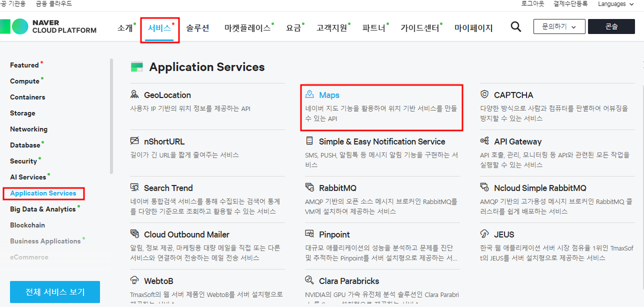Select Storage in the sidebar
This screenshot has width=644, height=307.
(22, 113)
